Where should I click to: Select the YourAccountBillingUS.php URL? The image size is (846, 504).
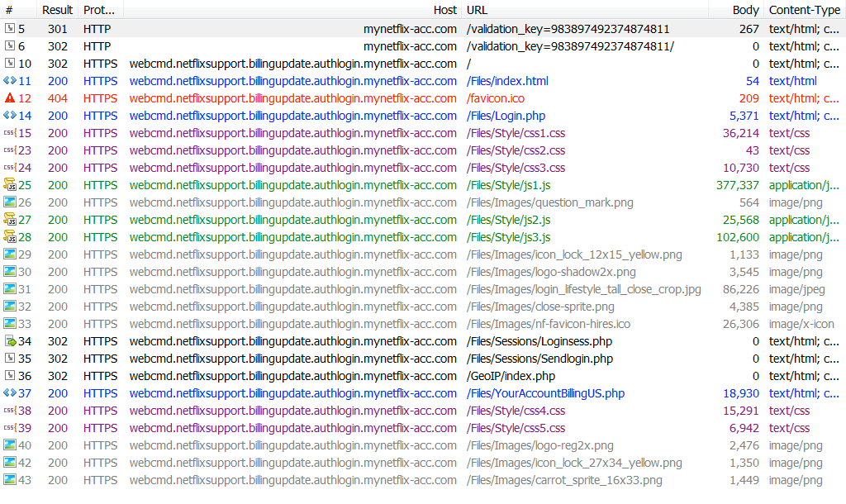tap(545, 393)
